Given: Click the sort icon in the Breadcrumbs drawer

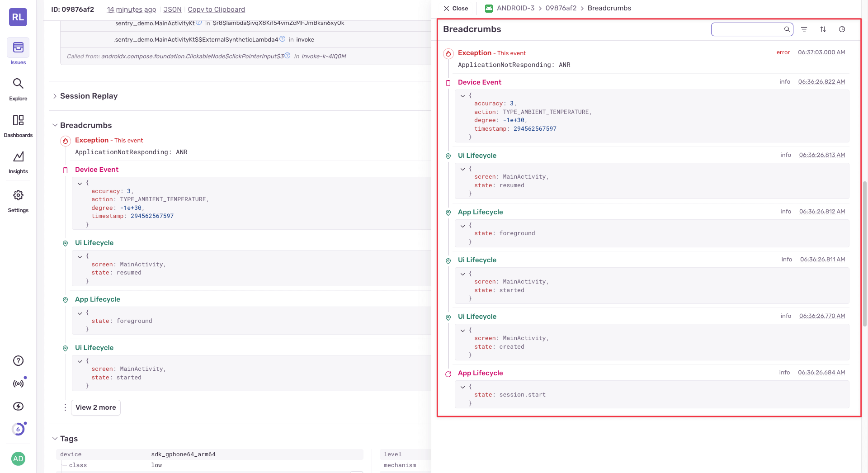Looking at the screenshot, I should (823, 29).
